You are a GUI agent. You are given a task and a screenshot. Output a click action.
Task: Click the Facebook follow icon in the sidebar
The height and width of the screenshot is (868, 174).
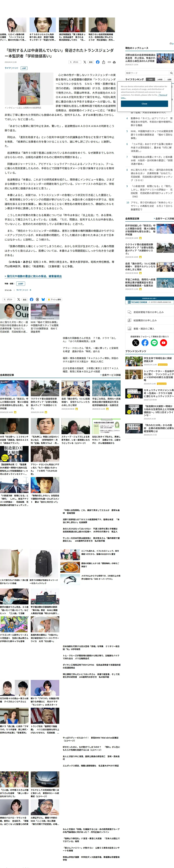pos(145,343)
